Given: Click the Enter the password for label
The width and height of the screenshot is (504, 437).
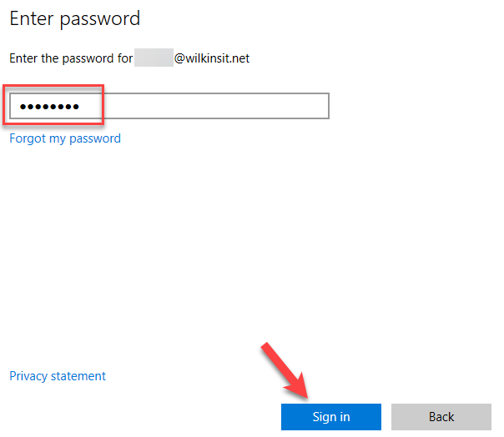Looking at the screenshot, I should [71, 58].
